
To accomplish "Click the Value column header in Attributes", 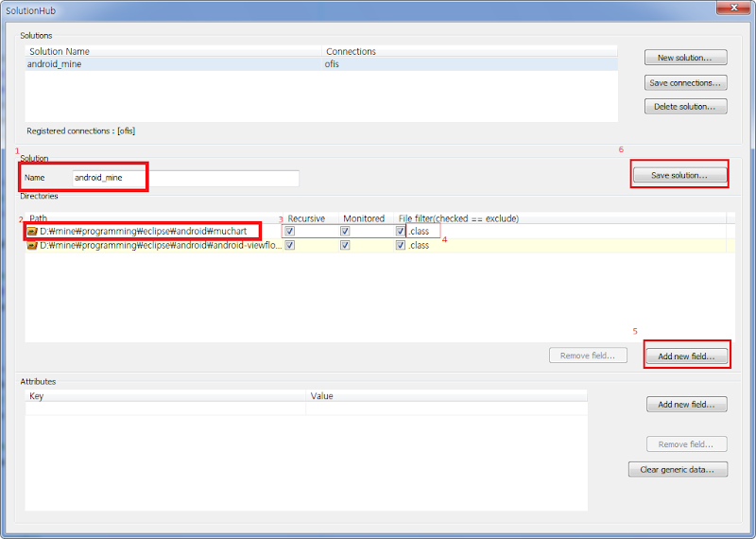I will pos(446,395).
